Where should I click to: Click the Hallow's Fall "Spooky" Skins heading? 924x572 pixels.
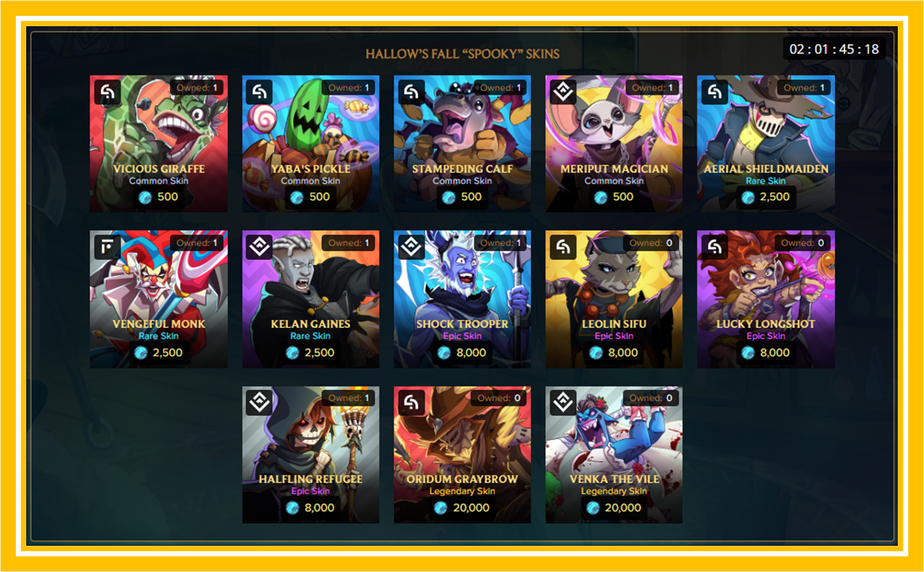tap(462, 54)
